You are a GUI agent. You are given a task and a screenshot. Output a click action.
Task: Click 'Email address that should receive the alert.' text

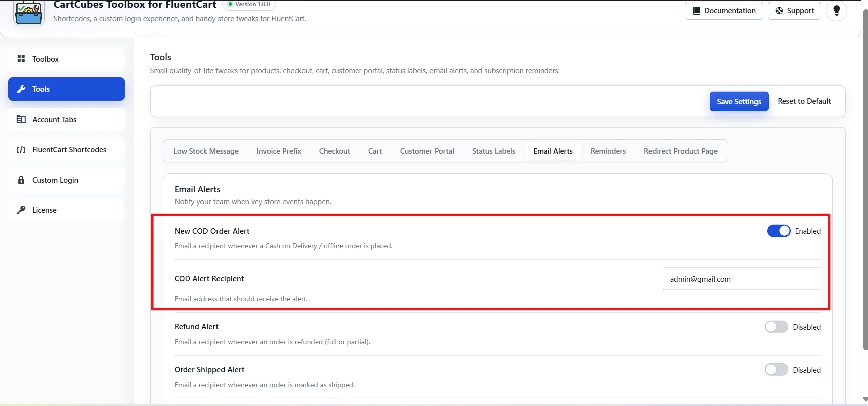tap(241, 299)
